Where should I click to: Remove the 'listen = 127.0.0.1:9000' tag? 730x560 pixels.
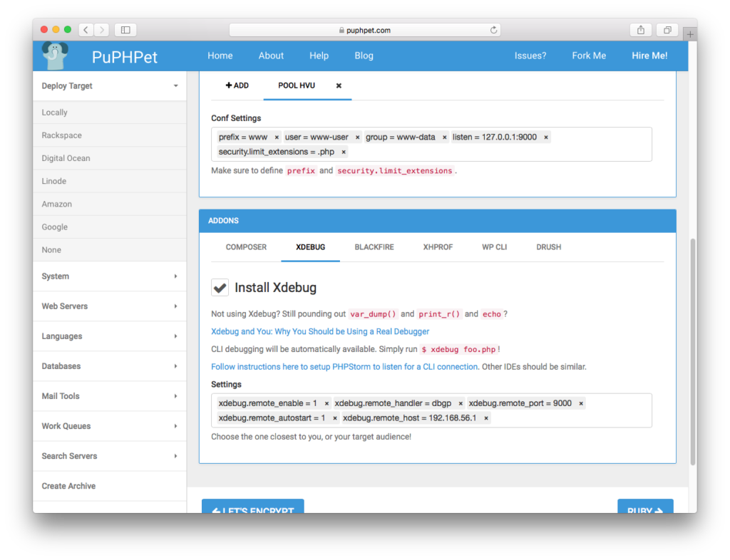pyautogui.click(x=546, y=138)
